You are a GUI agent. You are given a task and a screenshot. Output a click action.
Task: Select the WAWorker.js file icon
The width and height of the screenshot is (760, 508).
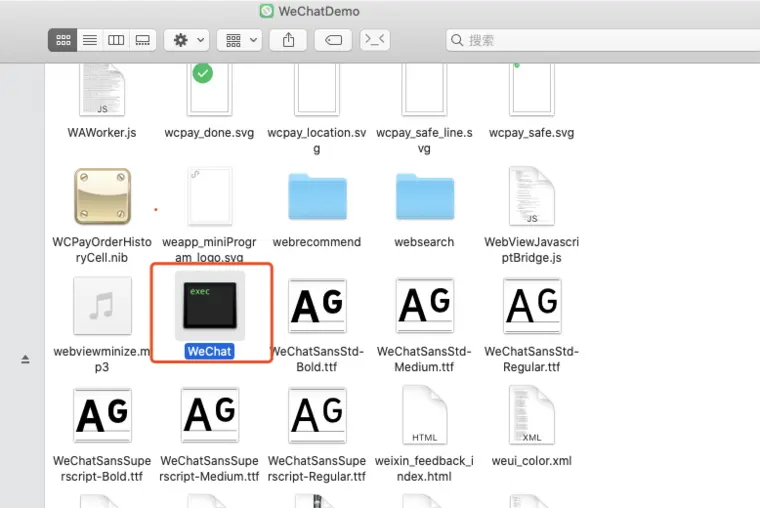point(102,90)
